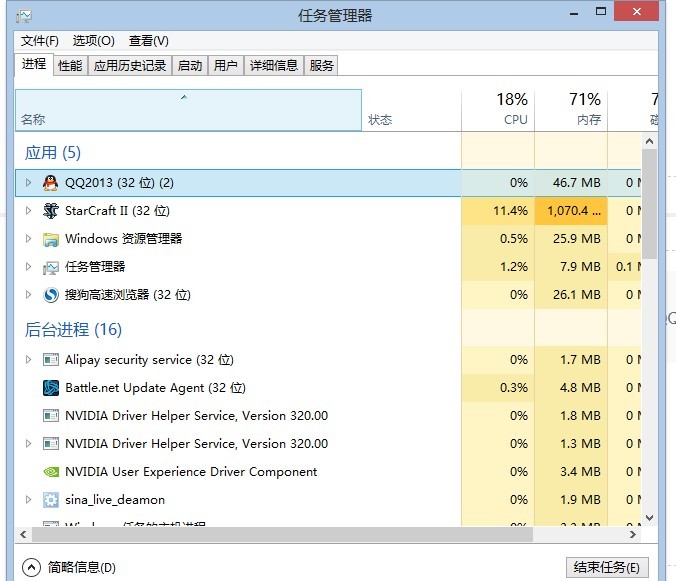Select the Battle.net Update Agent row name
This screenshot has height=581, width=676.
155,388
